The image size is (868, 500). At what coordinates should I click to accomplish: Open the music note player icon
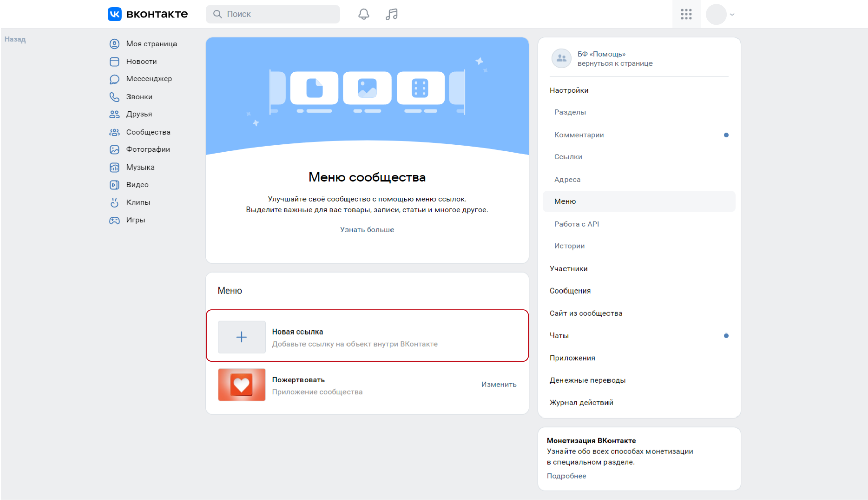click(x=392, y=14)
